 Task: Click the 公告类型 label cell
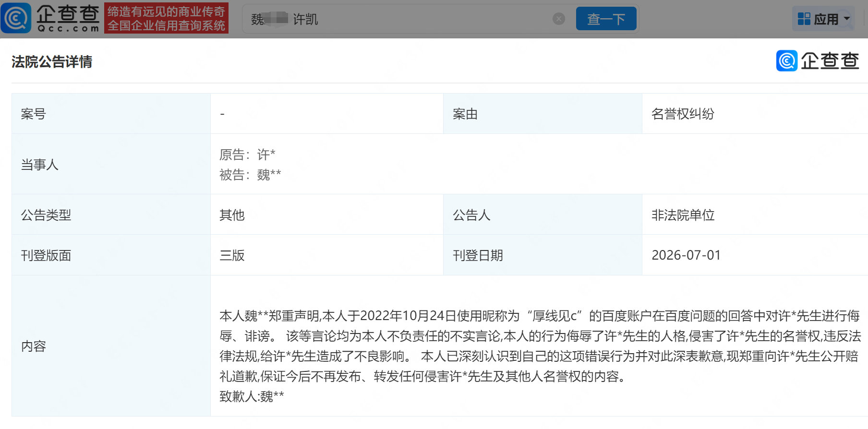coord(111,214)
